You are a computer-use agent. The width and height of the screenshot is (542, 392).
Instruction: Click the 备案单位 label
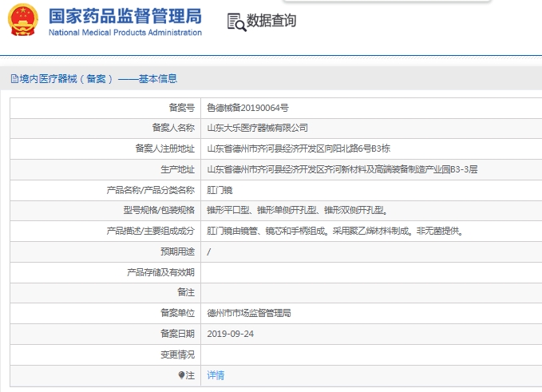coord(178,313)
